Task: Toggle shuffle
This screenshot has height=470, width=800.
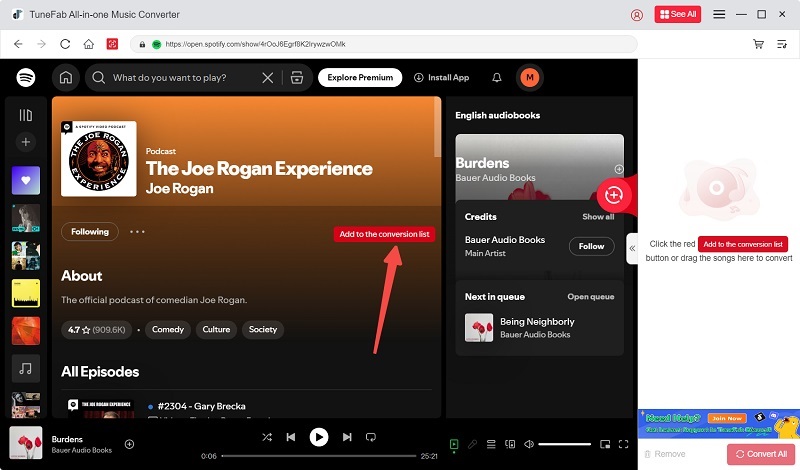Action: 267,437
